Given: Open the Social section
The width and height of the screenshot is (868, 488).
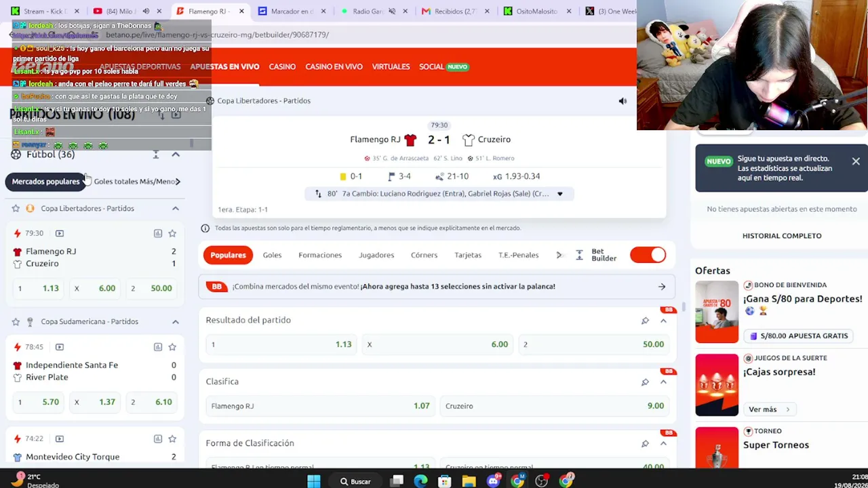Looking at the screenshot, I should [x=443, y=66].
